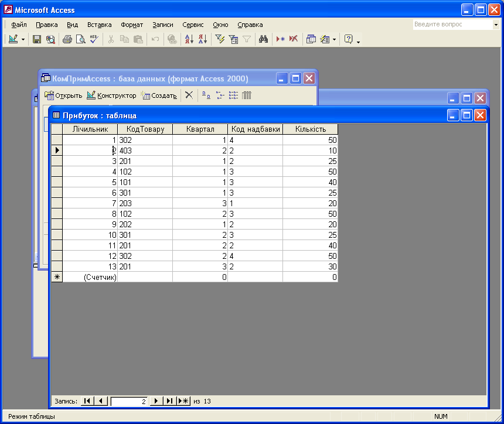Open the Вид menu
This screenshot has width=504, height=424.
(73, 25)
